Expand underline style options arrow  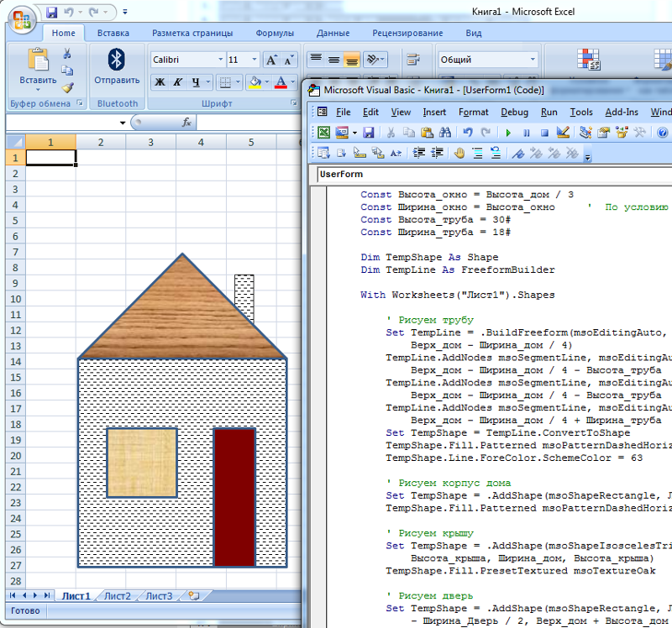coord(207,81)
